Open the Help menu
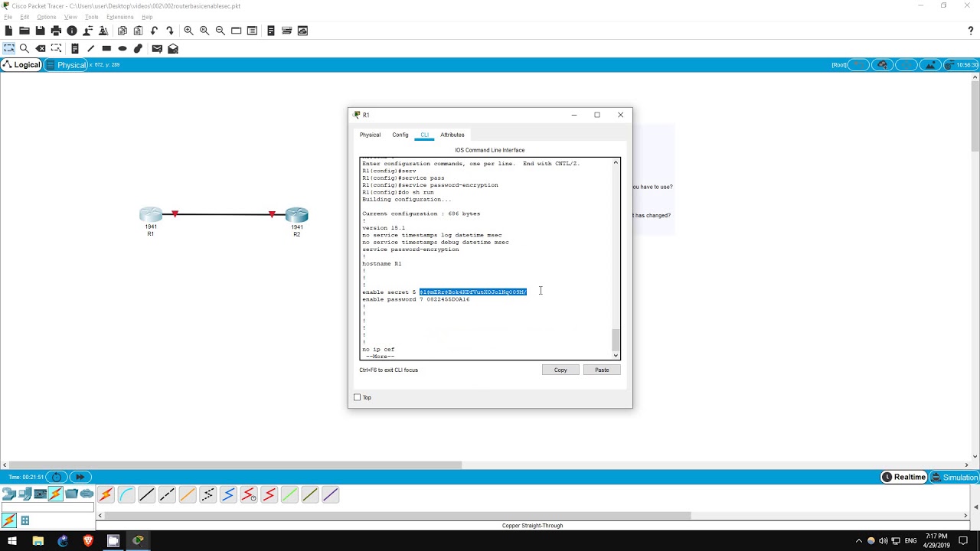 tap(147, 17)
